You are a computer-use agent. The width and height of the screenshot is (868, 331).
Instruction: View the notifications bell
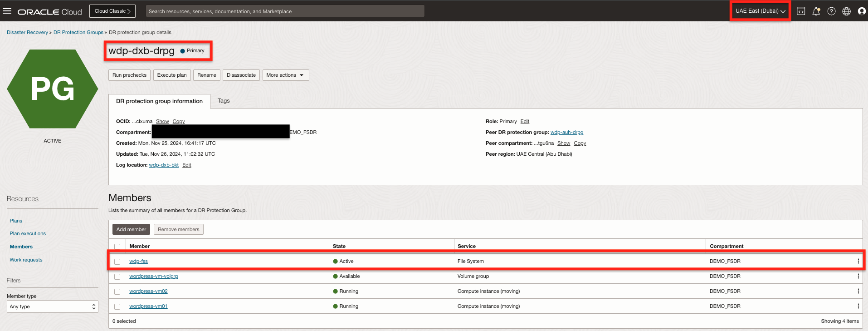point(816,11)
